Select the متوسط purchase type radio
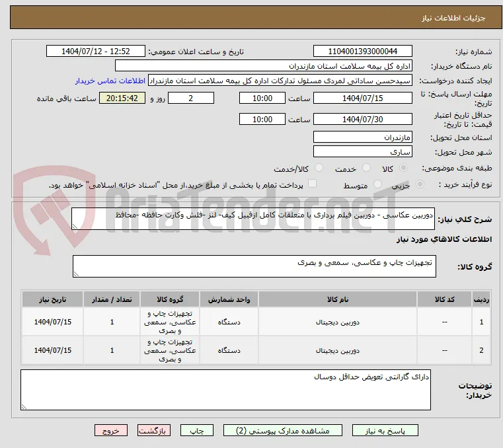Viewport: 503px width, 448px height. 377,184
